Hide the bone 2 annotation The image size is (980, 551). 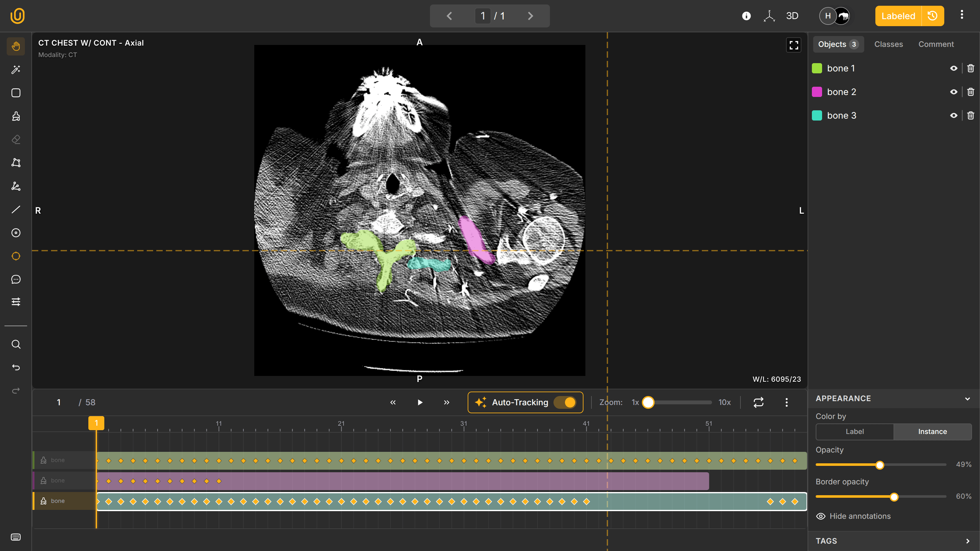point(954,92)
